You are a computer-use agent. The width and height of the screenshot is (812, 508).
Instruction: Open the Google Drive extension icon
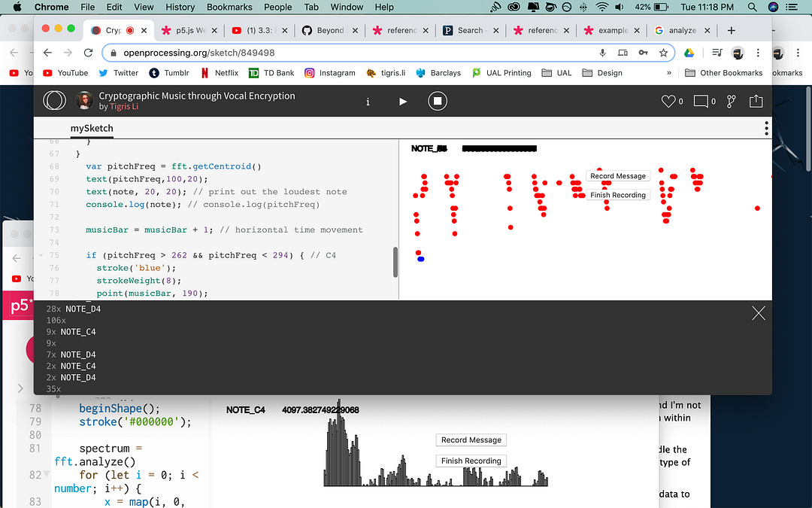coord(689,53)
